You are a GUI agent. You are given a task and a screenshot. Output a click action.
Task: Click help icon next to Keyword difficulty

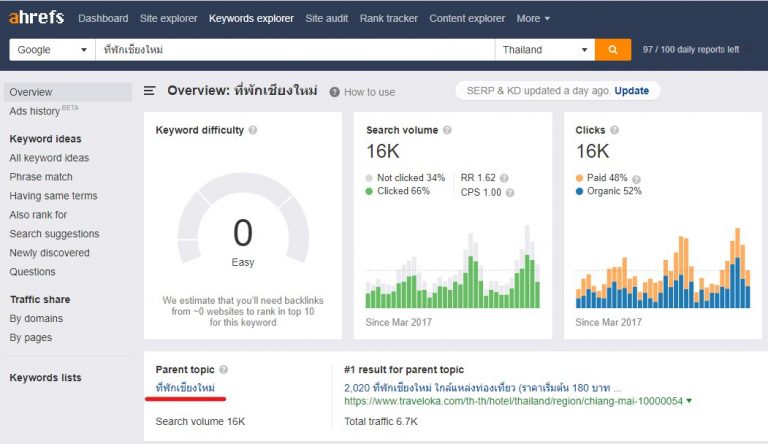(253, 131)
